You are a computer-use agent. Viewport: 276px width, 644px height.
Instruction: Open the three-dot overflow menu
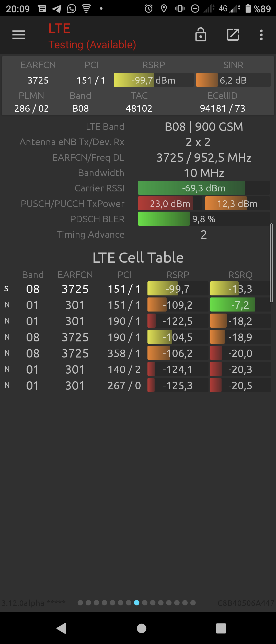click(x=261, y=35)
